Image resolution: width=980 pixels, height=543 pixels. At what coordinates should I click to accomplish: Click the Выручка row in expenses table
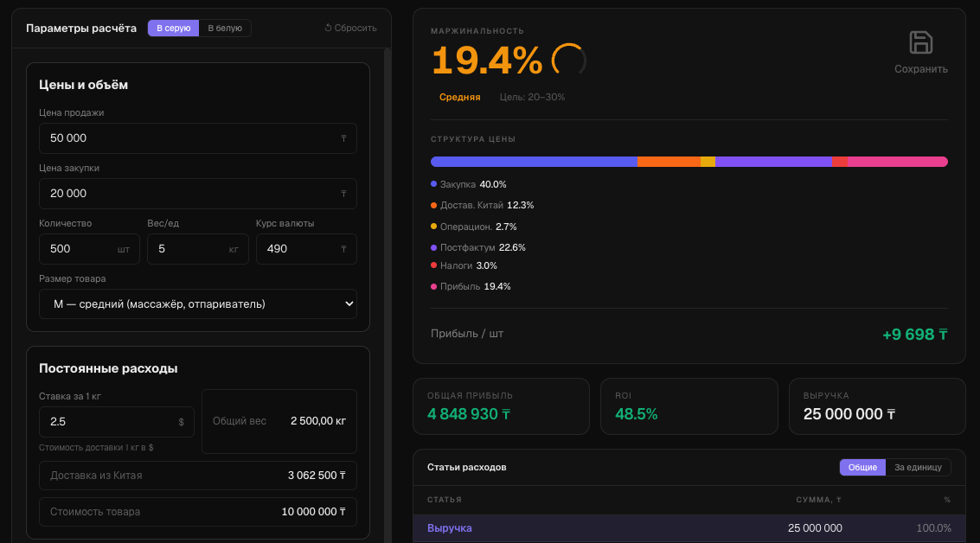689,528
